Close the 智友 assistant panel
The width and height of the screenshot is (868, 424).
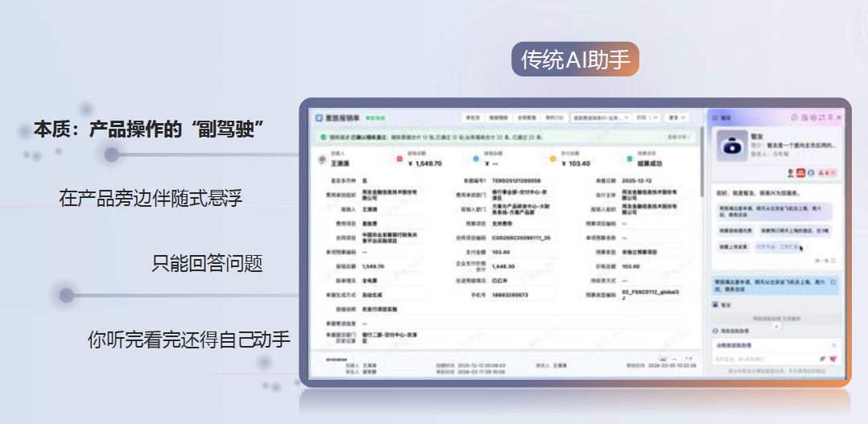click(x=840, y=117)
